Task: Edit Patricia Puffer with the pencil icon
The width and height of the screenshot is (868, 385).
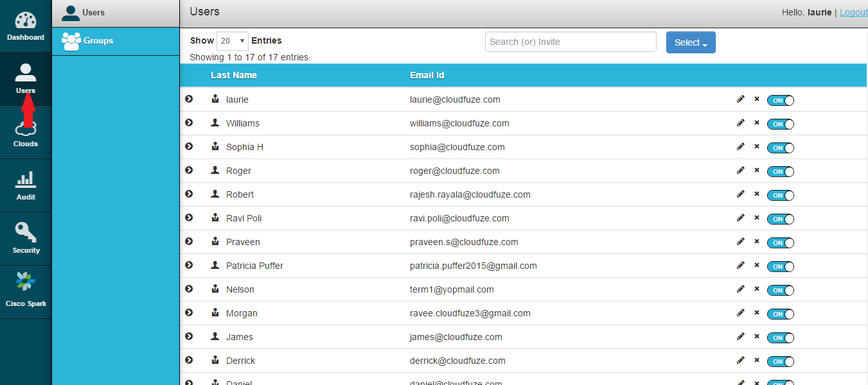Action: point(741,265)
